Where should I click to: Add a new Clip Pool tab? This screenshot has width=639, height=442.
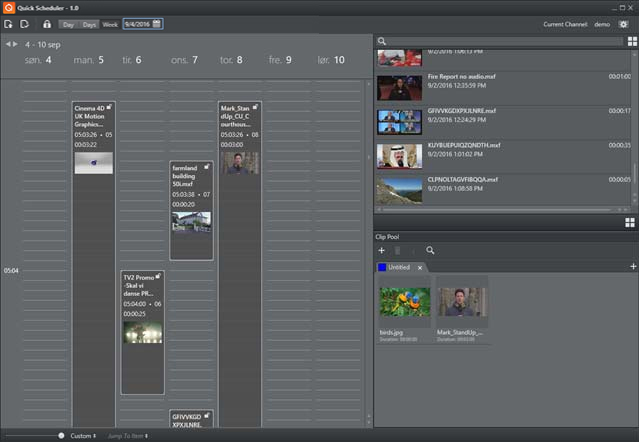[x=633, y=267]
